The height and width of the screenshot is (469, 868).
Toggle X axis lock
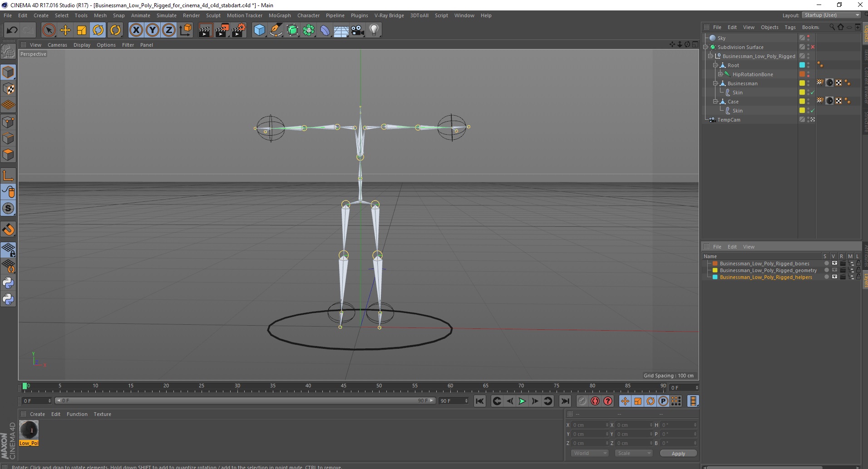coord(136,30)
